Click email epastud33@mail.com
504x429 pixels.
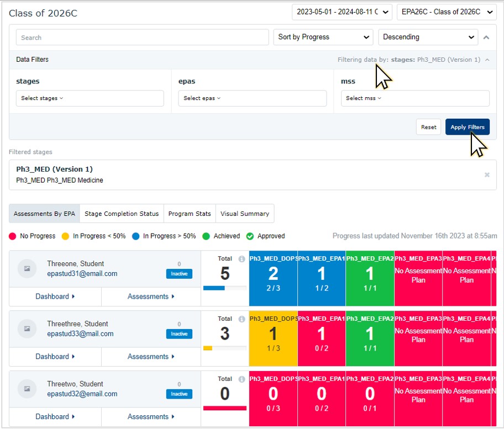pos(80,333)
